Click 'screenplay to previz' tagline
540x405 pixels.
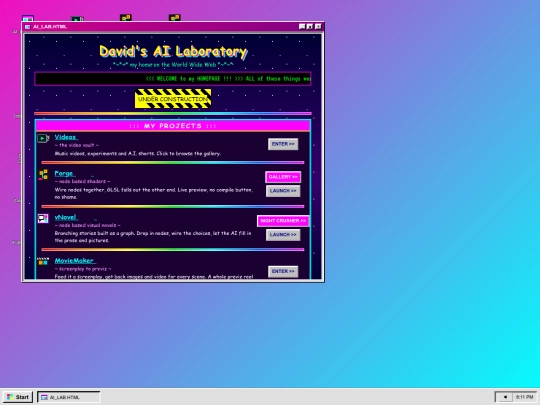pos(83,269)
